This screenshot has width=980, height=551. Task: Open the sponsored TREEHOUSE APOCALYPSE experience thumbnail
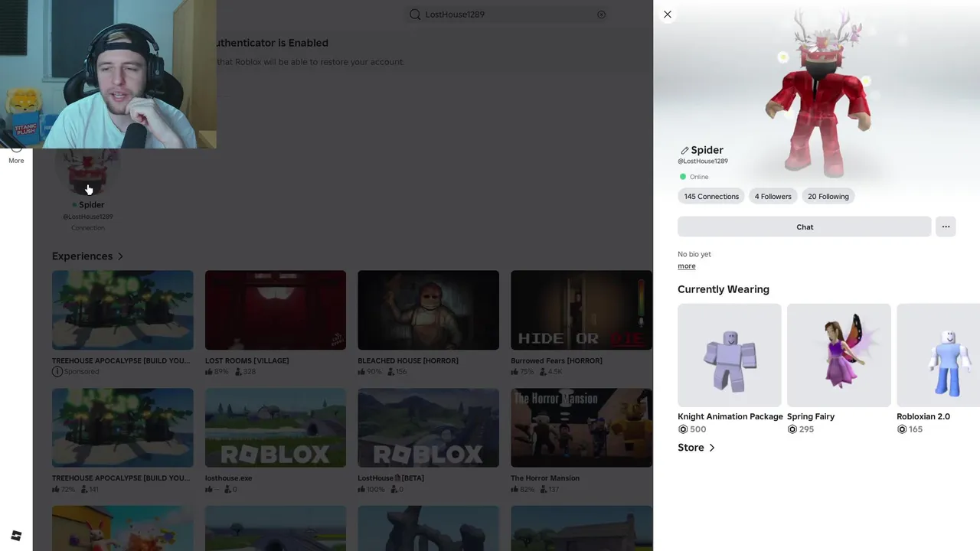[122, 310]
